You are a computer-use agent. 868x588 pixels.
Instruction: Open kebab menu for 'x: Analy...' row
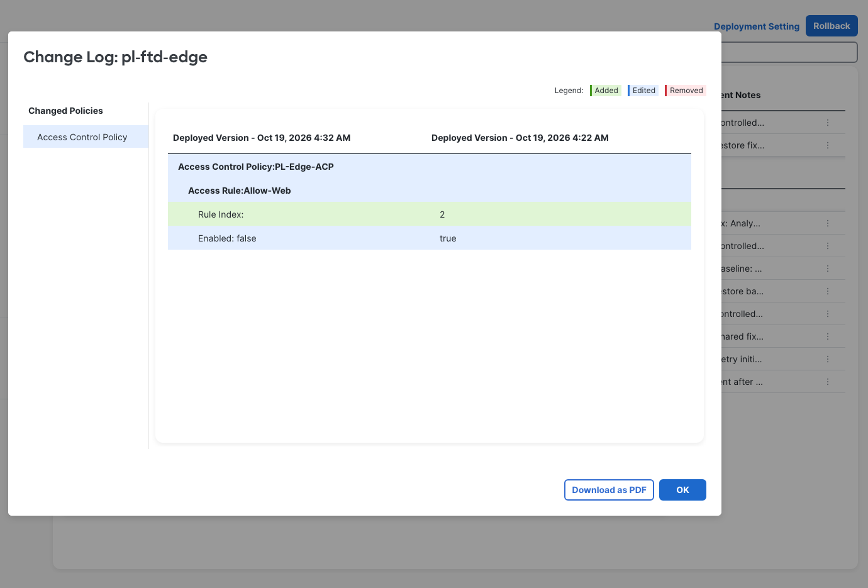pos(828,223)
